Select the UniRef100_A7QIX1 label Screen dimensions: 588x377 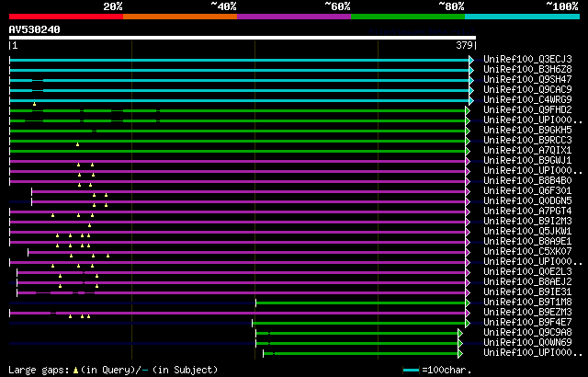[527, 151]
